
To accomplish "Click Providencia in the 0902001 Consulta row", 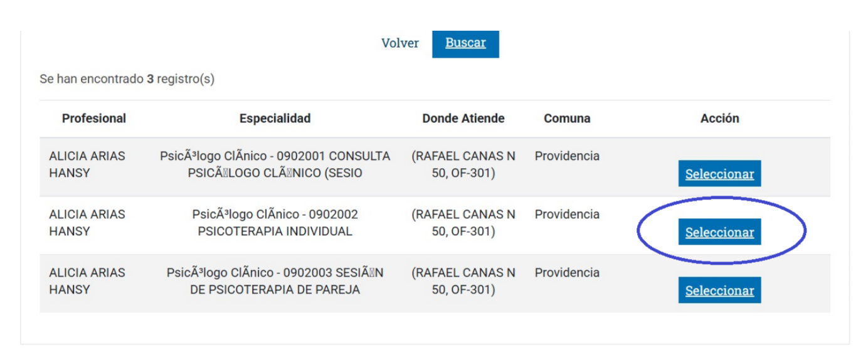I will pos(566,156).
